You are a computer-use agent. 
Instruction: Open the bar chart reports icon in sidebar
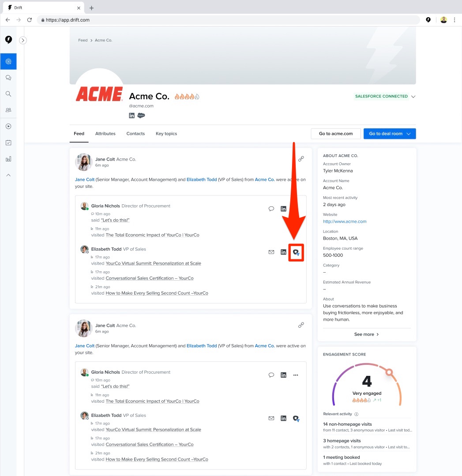point(8,159)
